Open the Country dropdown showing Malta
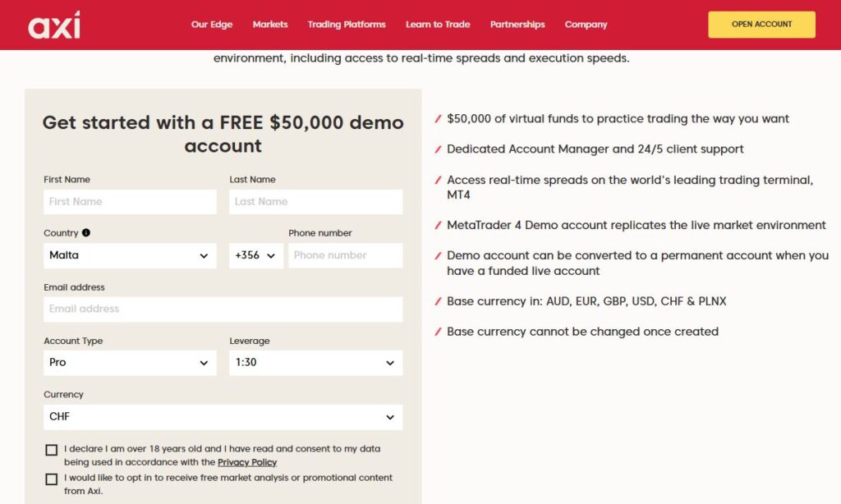Image resolution: width=841 pixels, height=504 pixels. pos(130,255)
